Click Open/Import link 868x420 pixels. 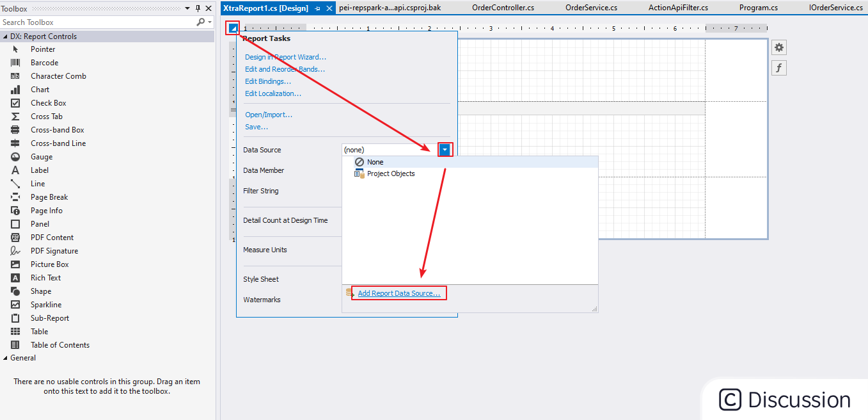point(269,115)
